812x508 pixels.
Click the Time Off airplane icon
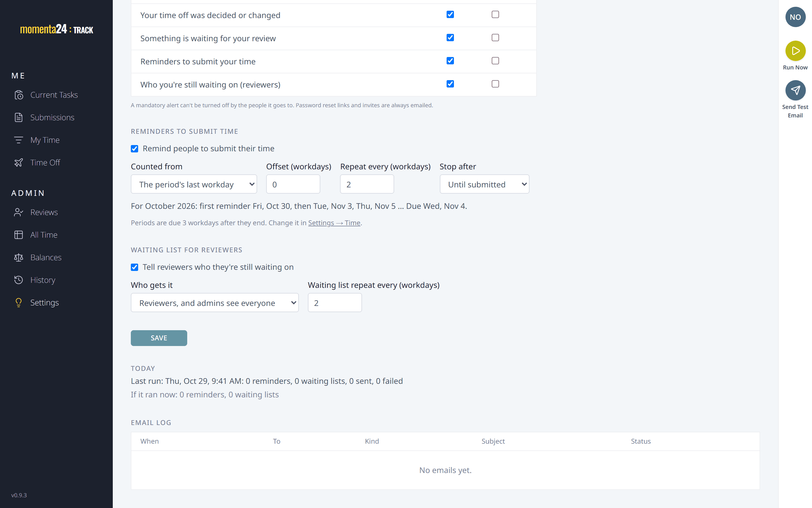(18, 163)
